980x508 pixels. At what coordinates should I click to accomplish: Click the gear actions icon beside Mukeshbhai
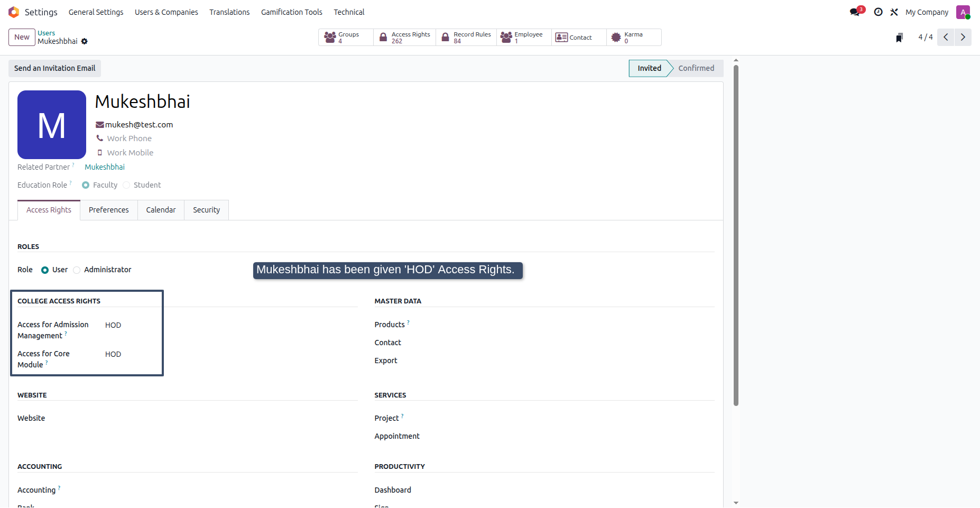85,41
